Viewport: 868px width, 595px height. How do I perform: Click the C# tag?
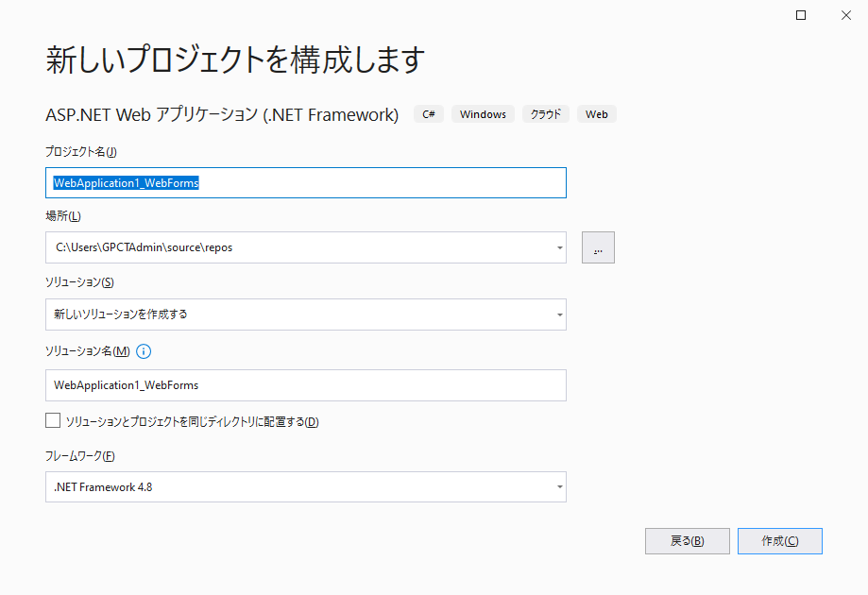[429, 114]
